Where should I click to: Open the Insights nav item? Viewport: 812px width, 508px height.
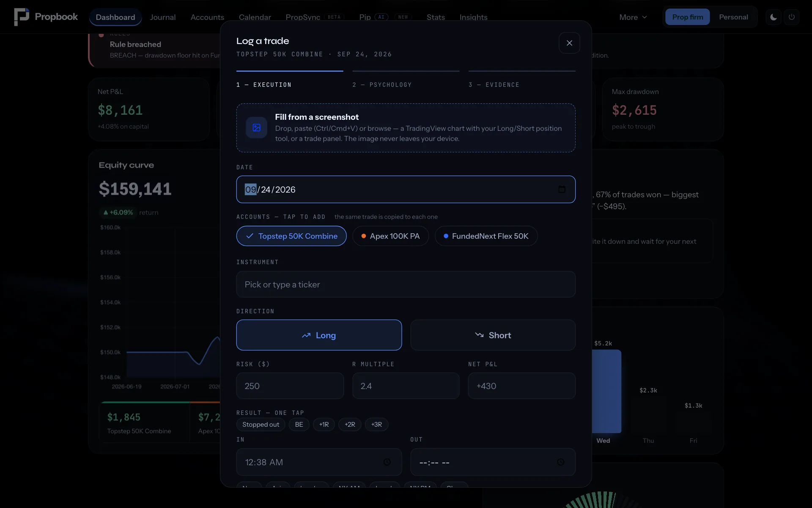pos(473,17)
